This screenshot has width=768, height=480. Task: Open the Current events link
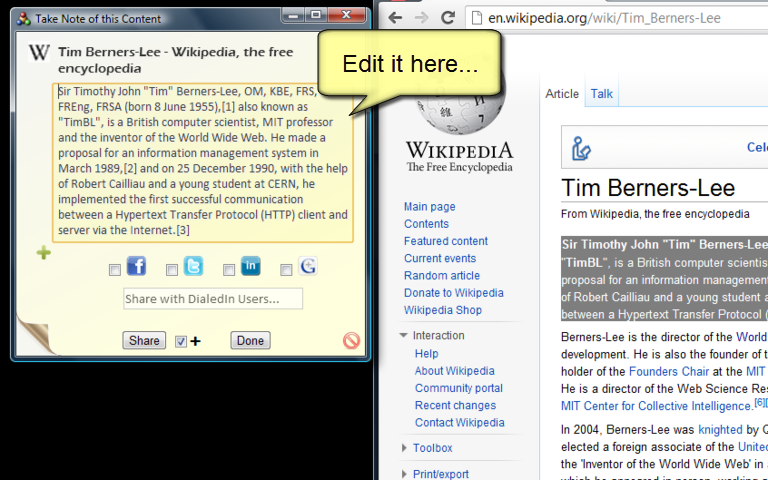click(x=440, y=258)
